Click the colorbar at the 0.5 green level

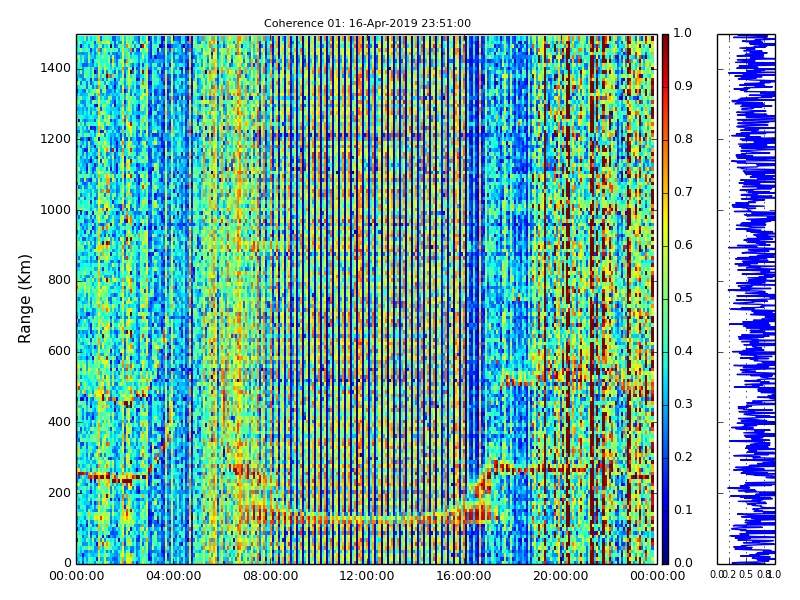665,299
